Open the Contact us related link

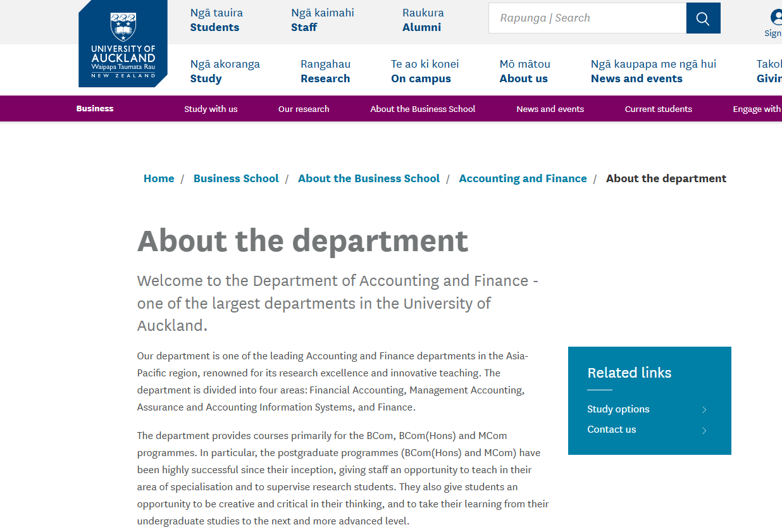(611, 430)
